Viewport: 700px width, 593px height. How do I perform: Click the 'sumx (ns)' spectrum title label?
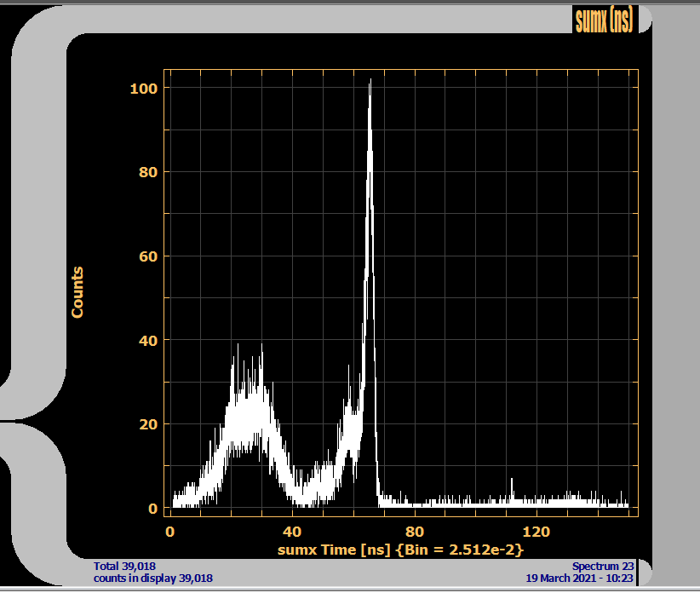pos(604,20)
